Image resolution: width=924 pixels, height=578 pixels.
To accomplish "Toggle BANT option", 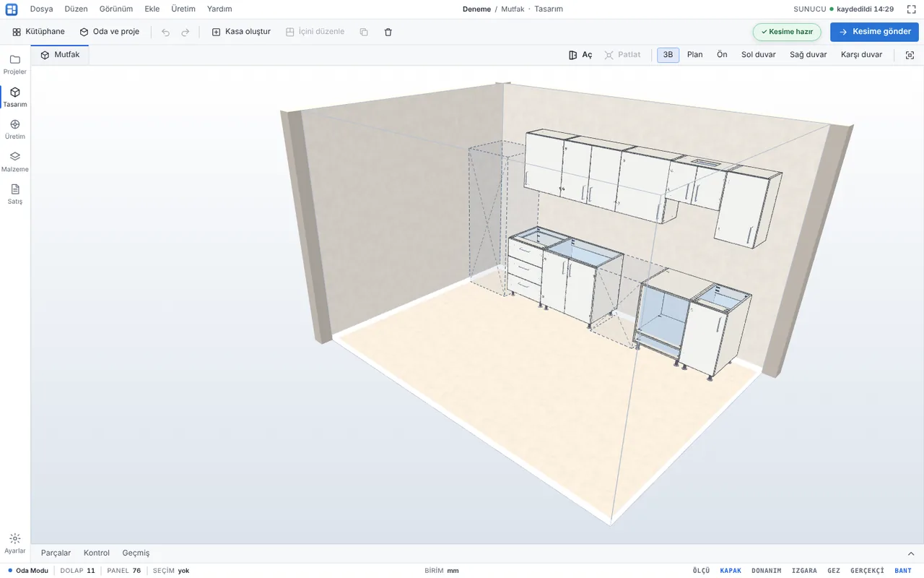I will 903,571.
